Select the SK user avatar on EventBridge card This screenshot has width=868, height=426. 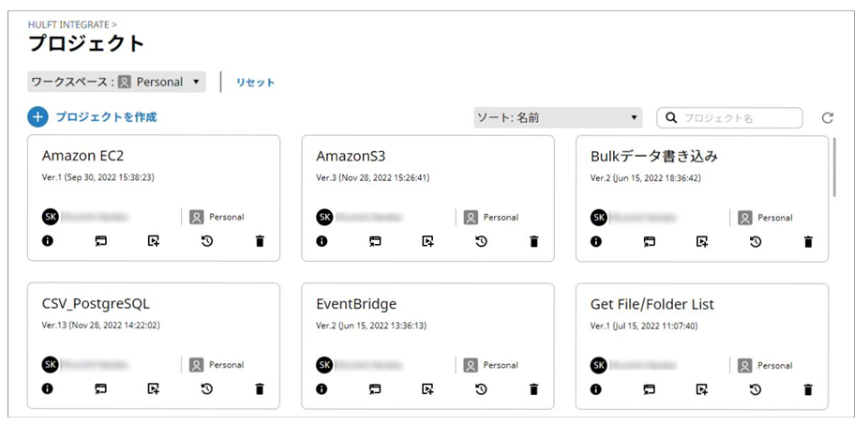click(324, 364)
